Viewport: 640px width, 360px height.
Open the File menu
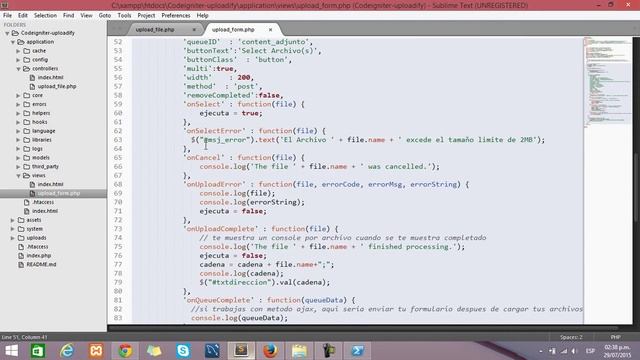point(7,16)
